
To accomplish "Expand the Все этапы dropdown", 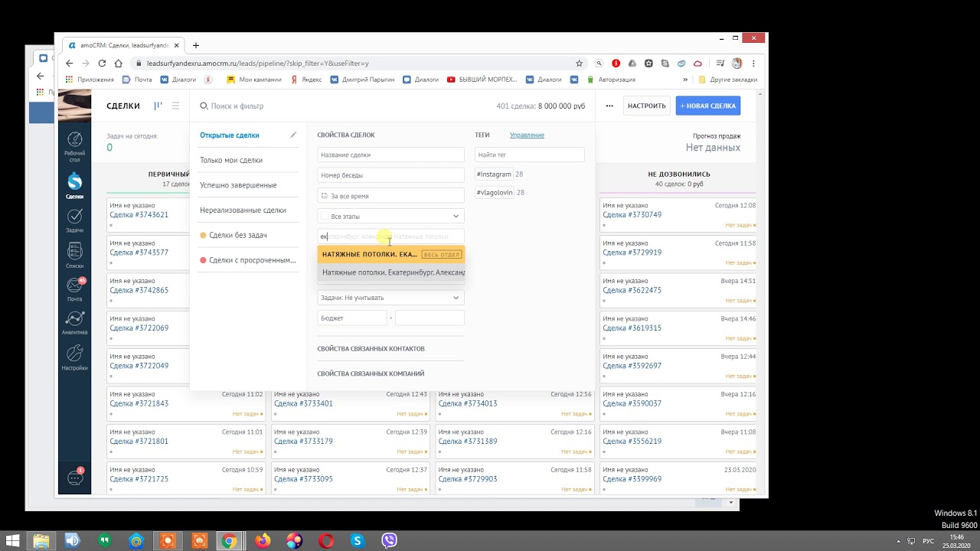I will 456,217.
